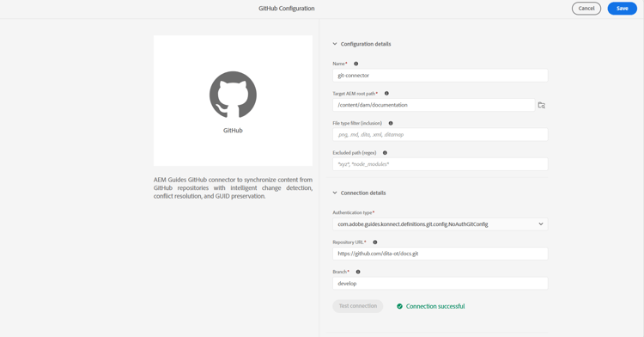Click the Branch input field

point(440,283)
